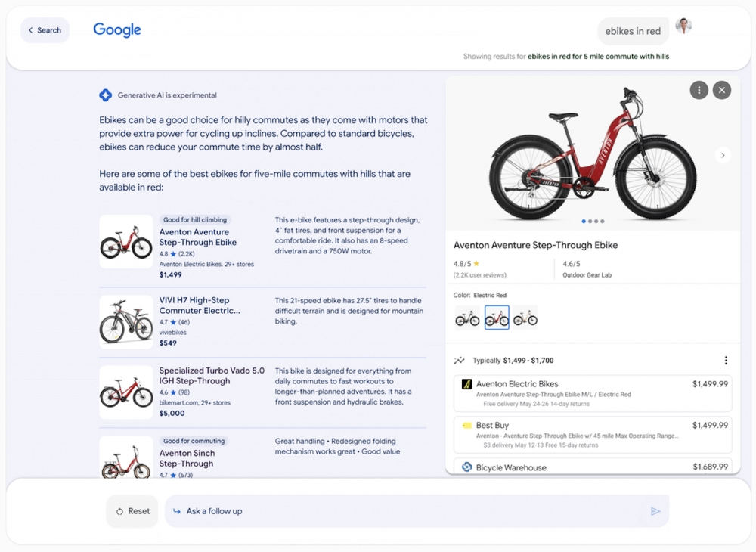Select the third color variant thumbnail
756x552 pixels.
click(x=525, y=318)
